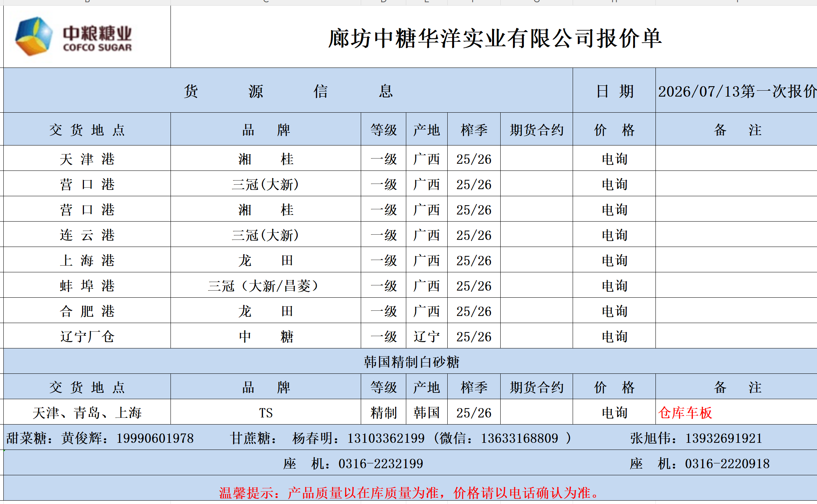Select the red 温馨提示 notice line
The width and height of the screenshot is (817, 504).
pos(409,492)
